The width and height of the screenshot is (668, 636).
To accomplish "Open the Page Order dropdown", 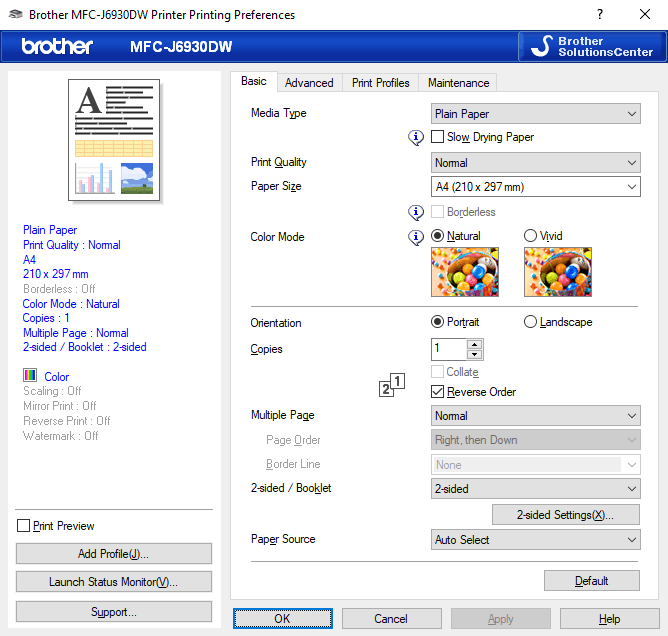I will [x=536, y=440].
